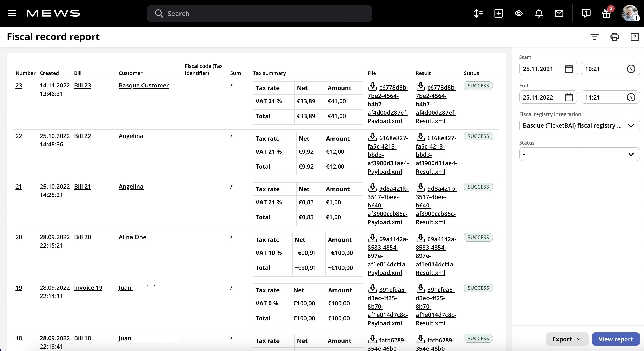Click the gift box icon with badge
The width and height of the screenshot is (644, 351).
click(606, 13)
